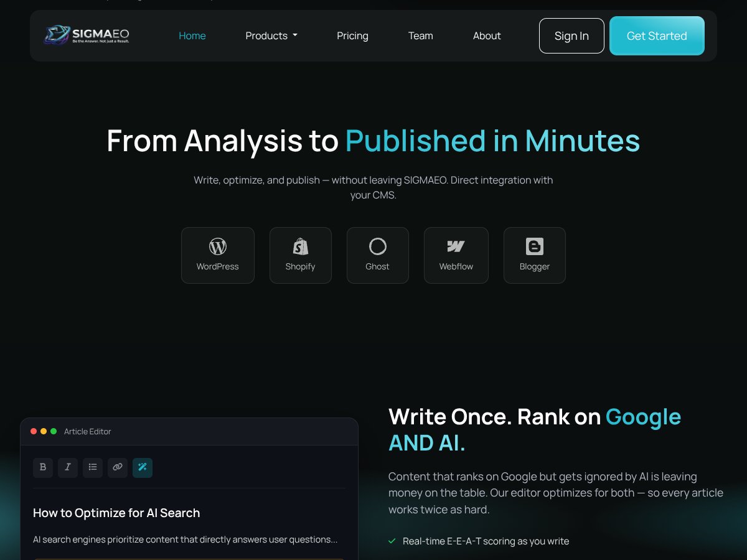The width and height of the screenshot is (747, 560).
Task: Toggle bold formatting in Article Editor
Action: 43,467
